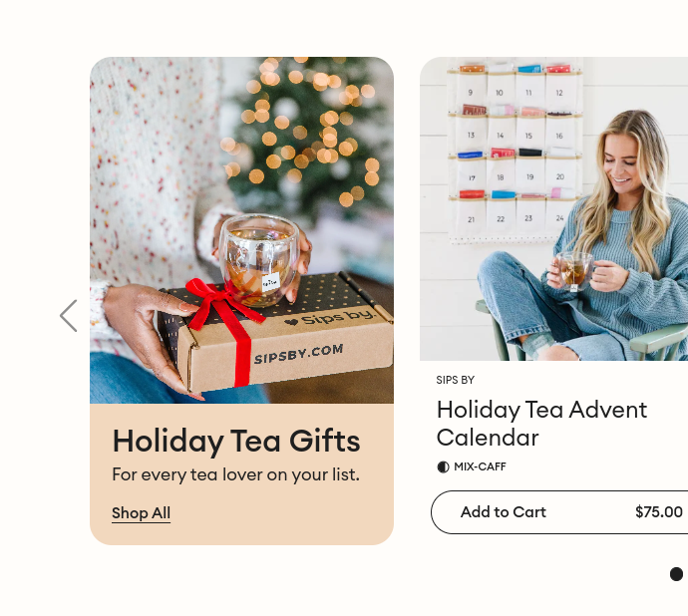Click SIPSBY.COM text printed on the box
This screenshot has width=688, height=616.
tap(299, 354)
